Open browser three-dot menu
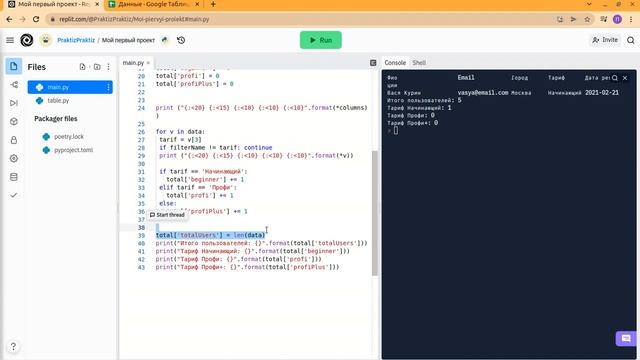640x360 pixels. coord(631,19)
